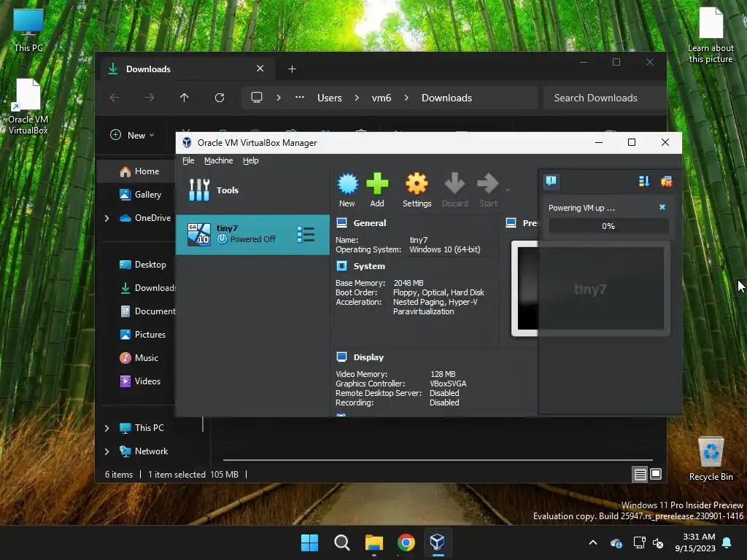Image resolution: width=747 pixels, height=560 pixels.
Task: Open the New dropdown in File Explorer
Action: [133, 135]
